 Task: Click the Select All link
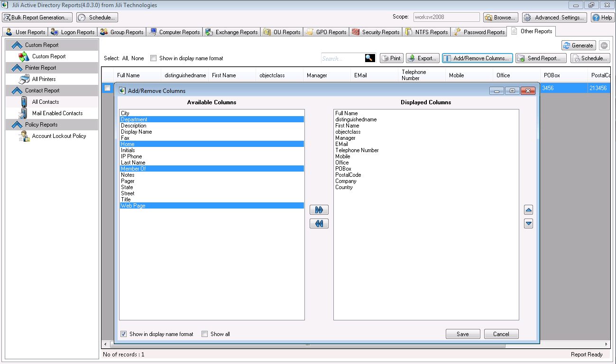[x=125, y=58]
